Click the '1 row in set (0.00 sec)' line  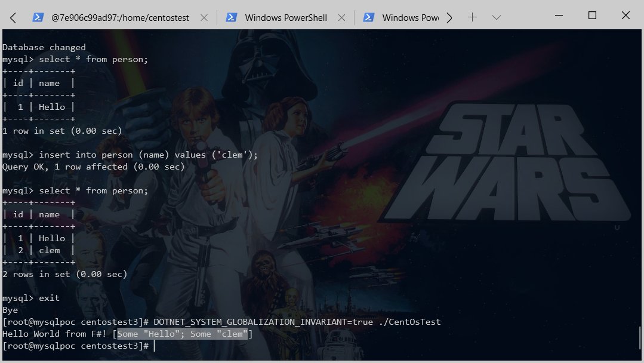pyautogui.click(x=62, y=131)
